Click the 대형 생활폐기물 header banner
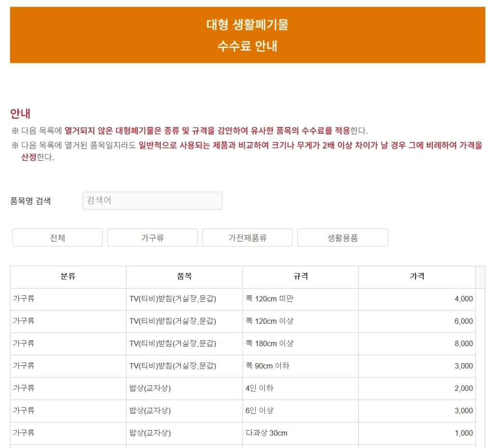Screen dimensions: 494x448 click(x=247, y=34)
